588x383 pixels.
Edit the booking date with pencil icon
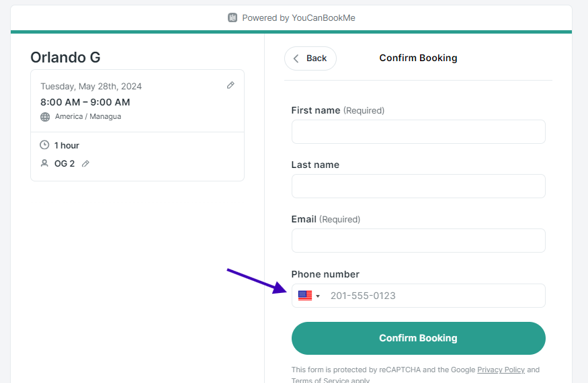click(230, 85)
